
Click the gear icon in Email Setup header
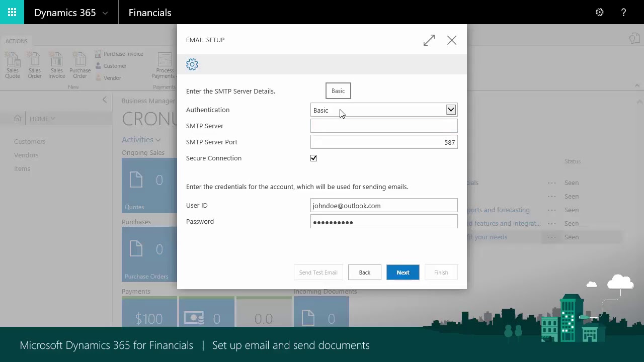tap(192, 64)
